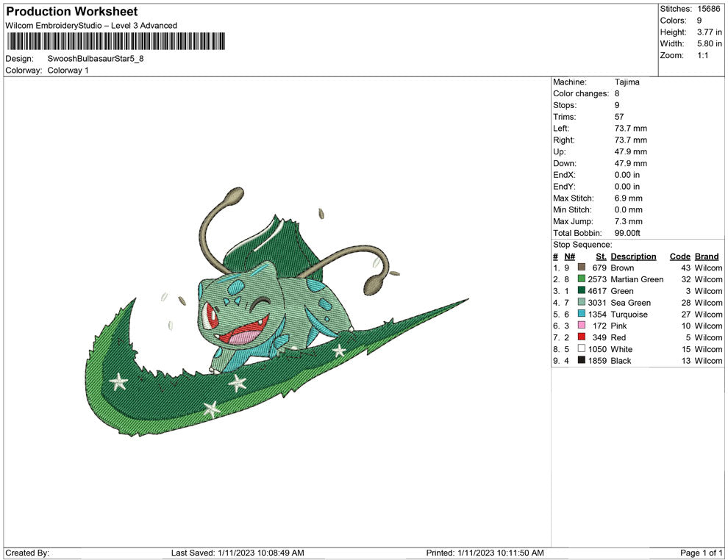Screen dimensions: 728x560
Task: Click the Martian Green color swatch
Action: 581,279
